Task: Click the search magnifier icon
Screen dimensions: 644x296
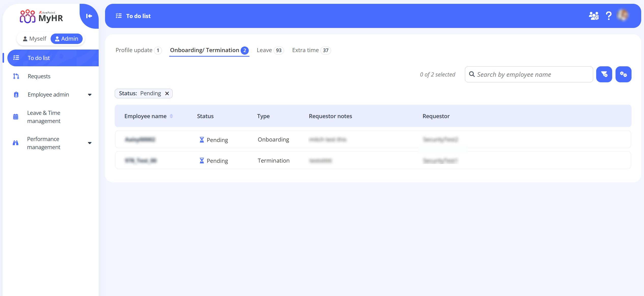Action: point(472,74)
